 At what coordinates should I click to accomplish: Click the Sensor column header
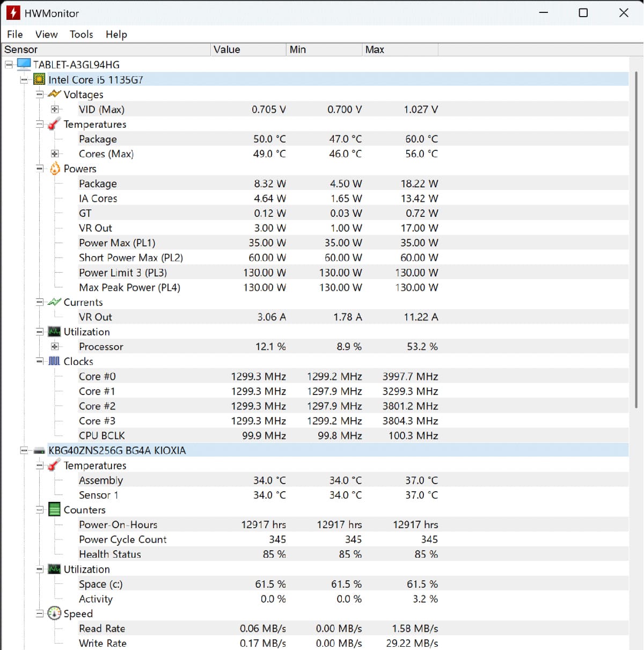coord(106,49)
